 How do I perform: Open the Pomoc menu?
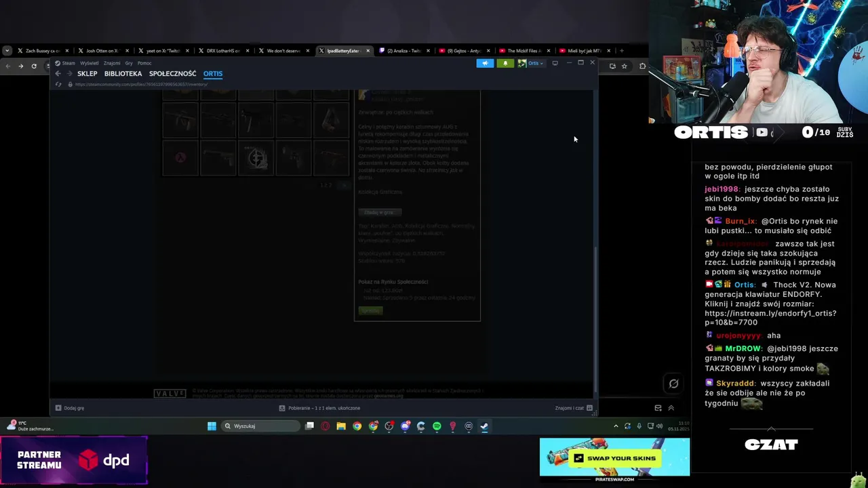[x=144, y=63]
